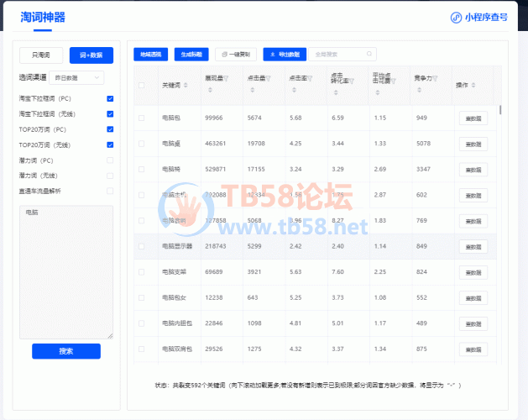Click the keyword cell 电脑双肩包

pyautogui.click(x=177, y=349)
